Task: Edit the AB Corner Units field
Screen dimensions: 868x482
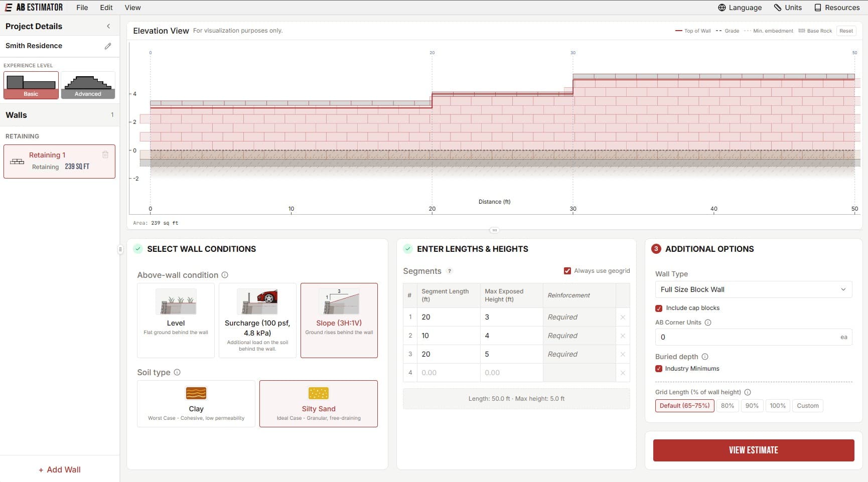Action: (x=754, y=337)
